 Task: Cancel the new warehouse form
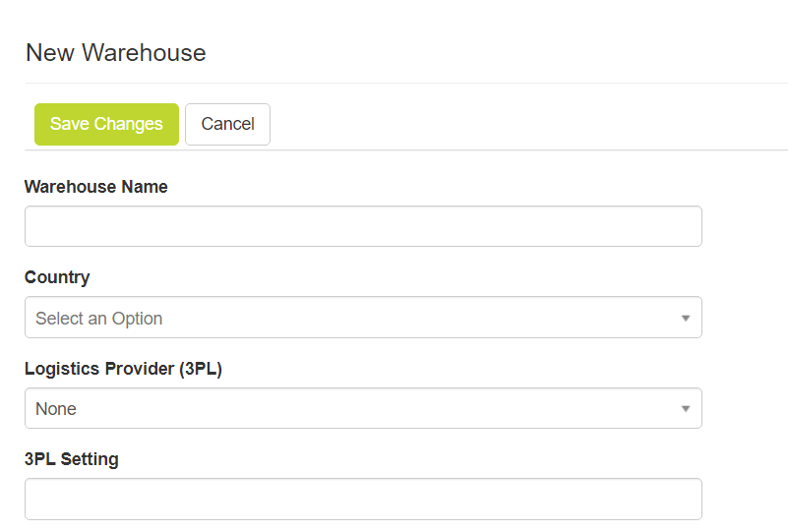coord(227,124)
